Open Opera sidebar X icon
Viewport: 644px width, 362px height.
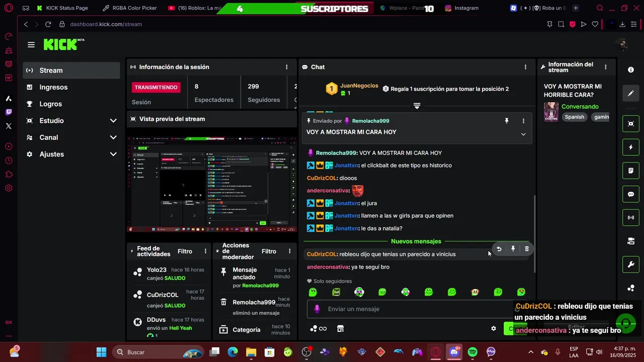tap(9, 126)
